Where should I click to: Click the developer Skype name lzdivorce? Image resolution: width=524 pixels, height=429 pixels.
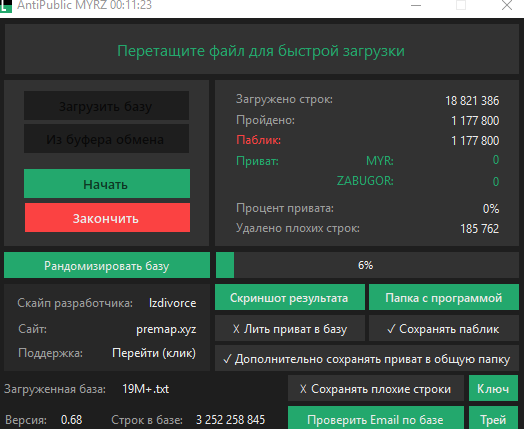tap(172, 303)
